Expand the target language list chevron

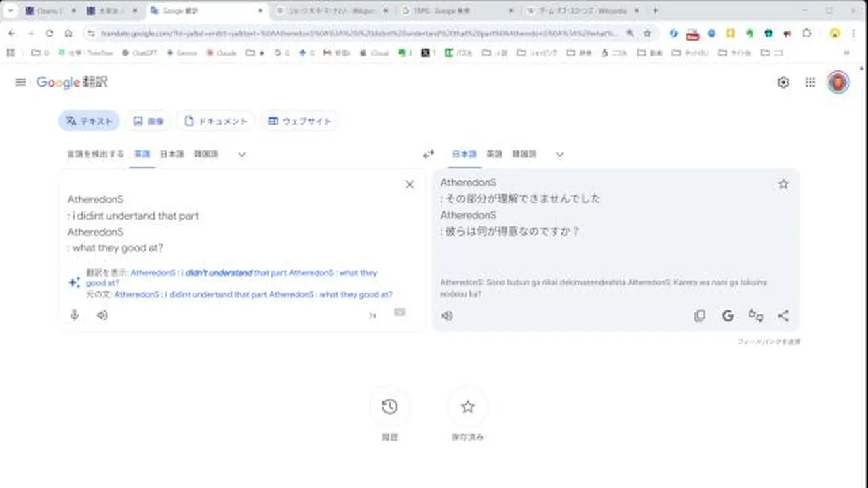coord(560,155)
